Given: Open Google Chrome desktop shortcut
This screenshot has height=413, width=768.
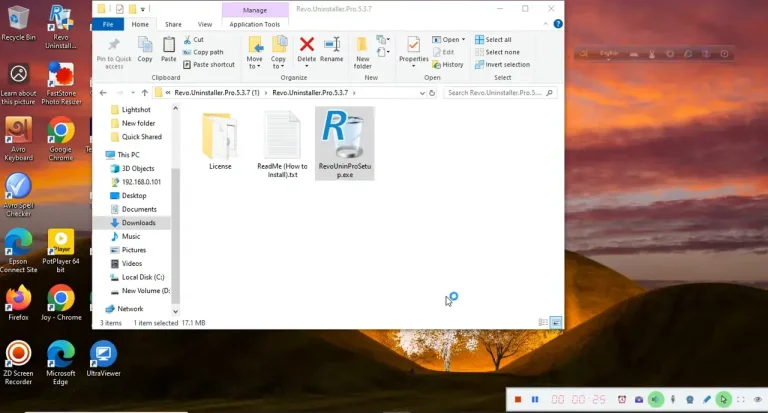Looking at the screenshot, I should [x=61, y=139].
